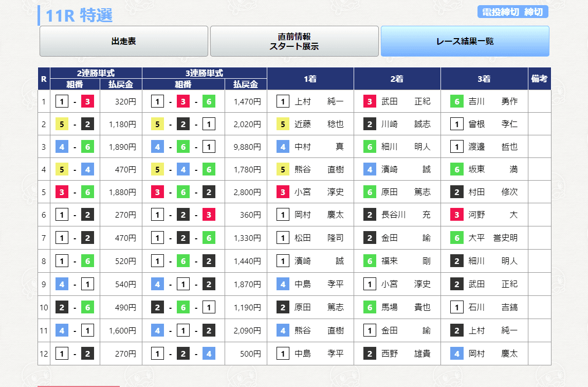Select race 10 trifecta payout 1,190円

point(247,308)
